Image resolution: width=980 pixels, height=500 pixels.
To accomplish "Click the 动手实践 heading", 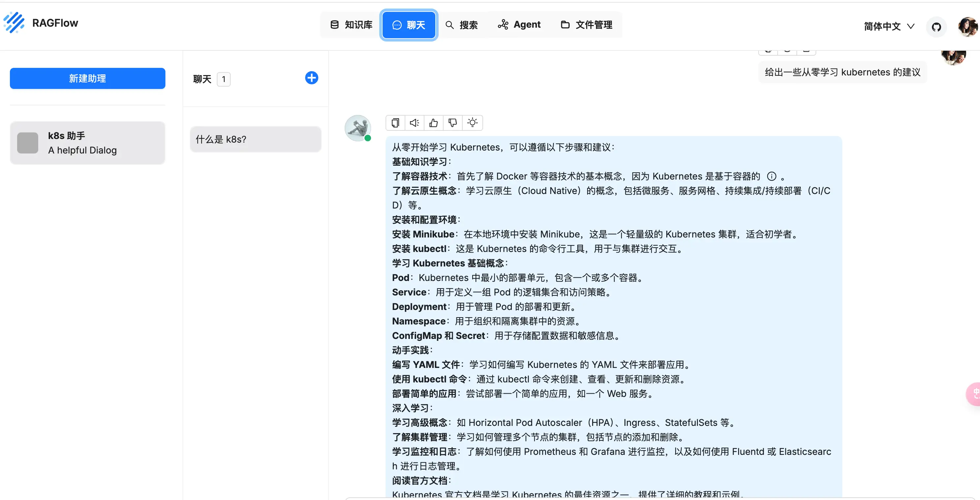I will coord(412,350).
